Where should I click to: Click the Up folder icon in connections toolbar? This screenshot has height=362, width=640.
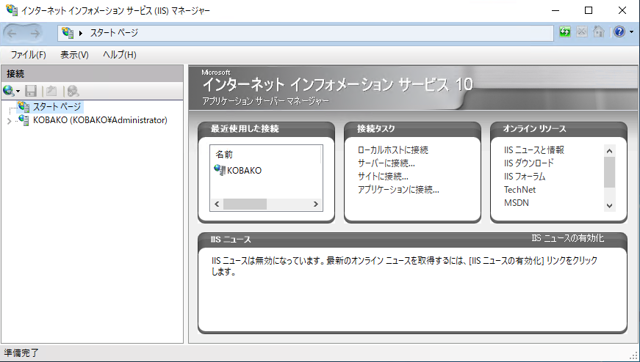coord(51,91)
